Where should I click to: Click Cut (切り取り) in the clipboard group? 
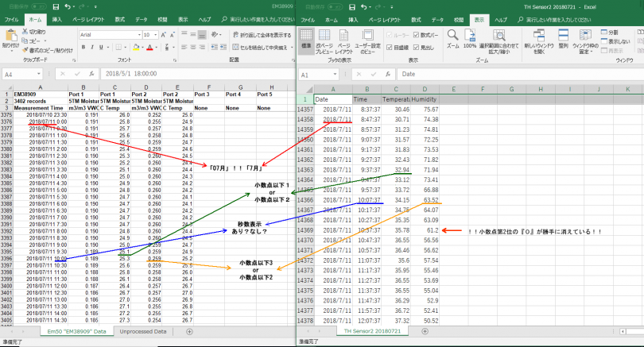click(34, 32)
